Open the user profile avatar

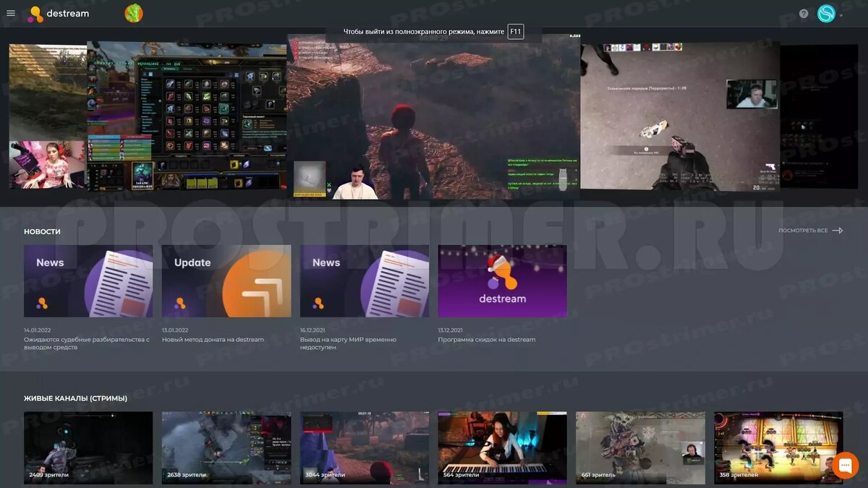[826, 14]
